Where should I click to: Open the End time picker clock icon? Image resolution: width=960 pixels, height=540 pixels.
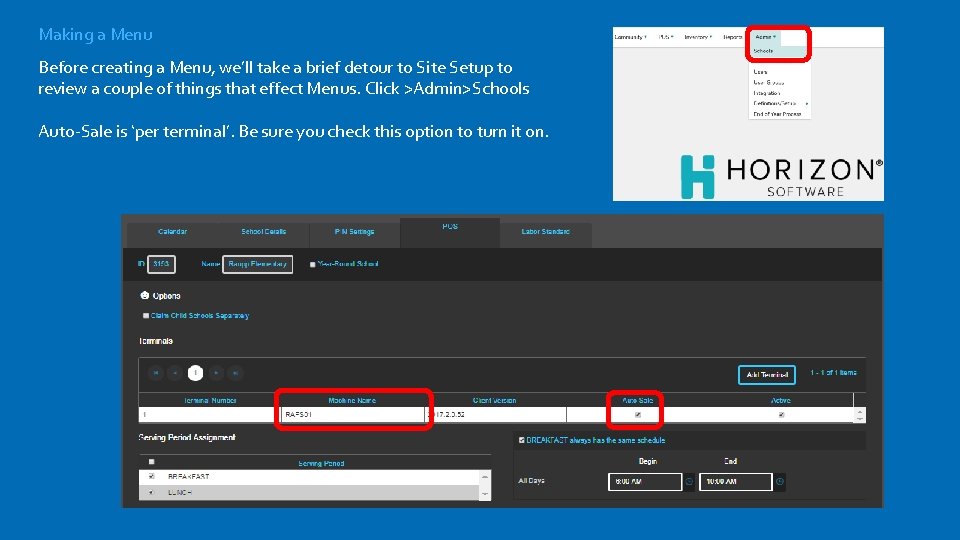point(780,482)
